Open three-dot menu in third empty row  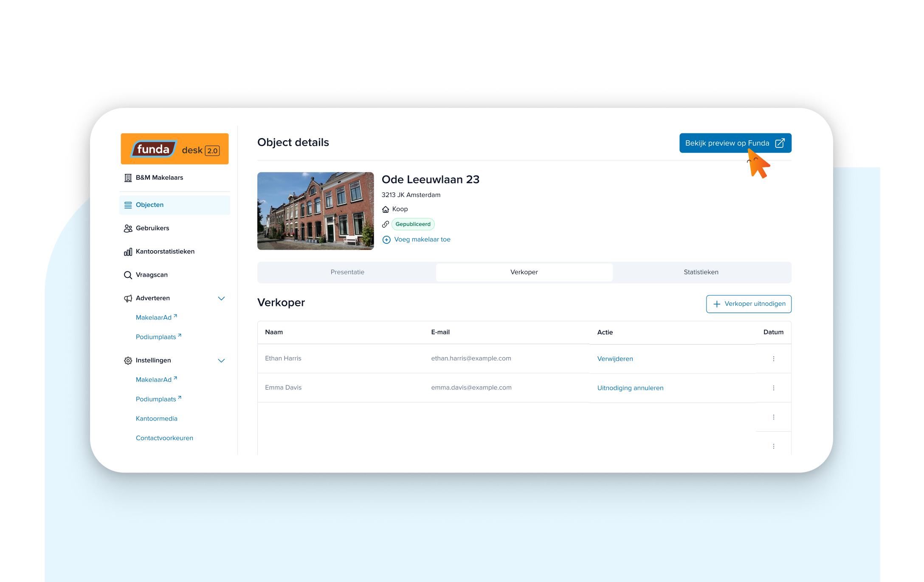point(773,417)
